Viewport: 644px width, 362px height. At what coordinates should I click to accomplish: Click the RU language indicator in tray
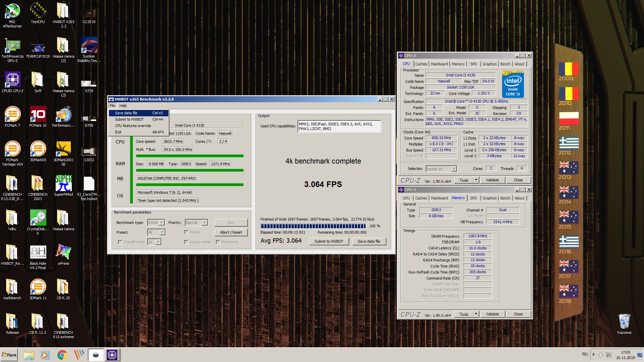pos(585,354)
